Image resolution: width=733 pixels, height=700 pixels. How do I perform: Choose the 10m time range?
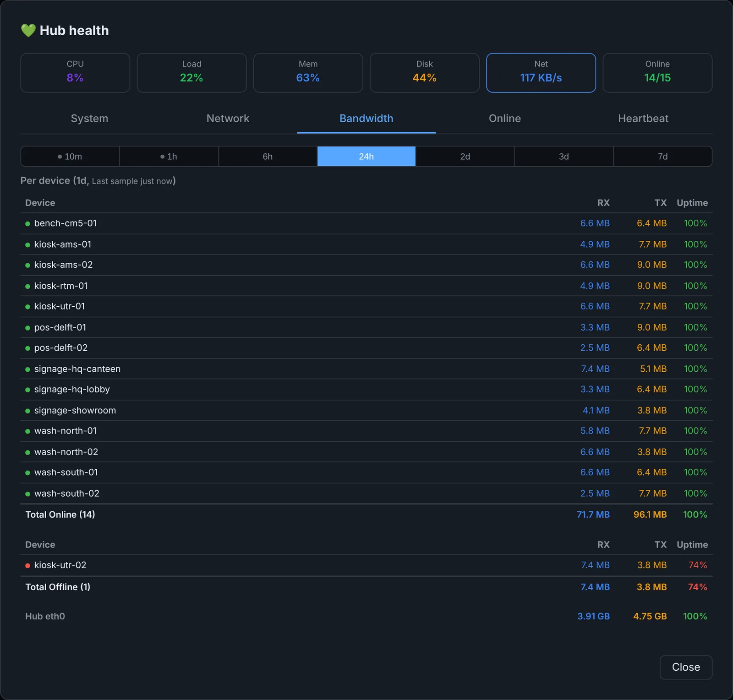[x=70, y=157]
